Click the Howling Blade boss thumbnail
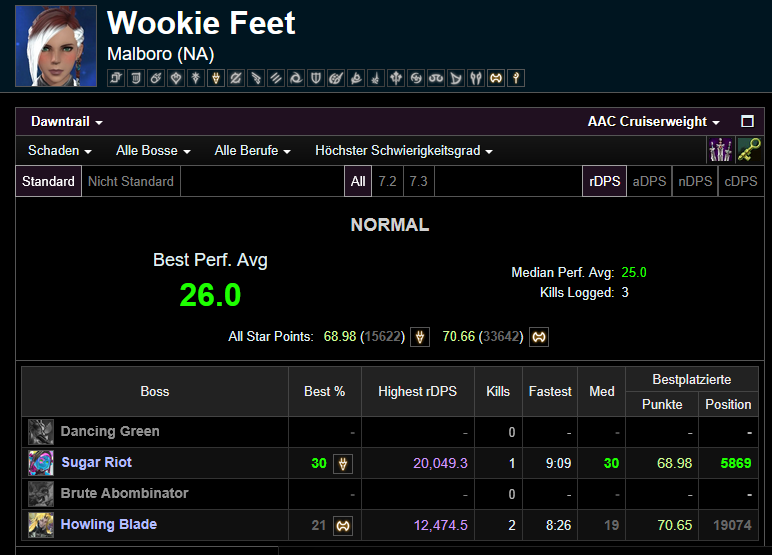Viewport: 772px width, 555px height. 41,525
